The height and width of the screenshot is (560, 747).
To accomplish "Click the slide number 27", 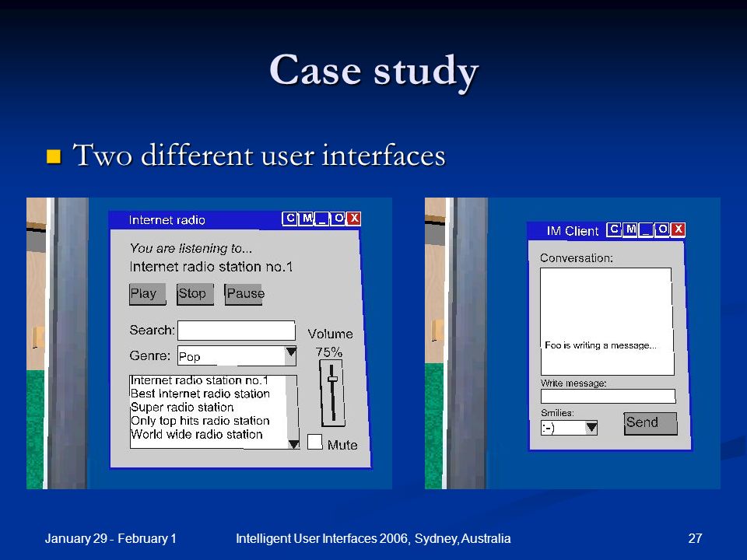I will click(x=695, y=538).
